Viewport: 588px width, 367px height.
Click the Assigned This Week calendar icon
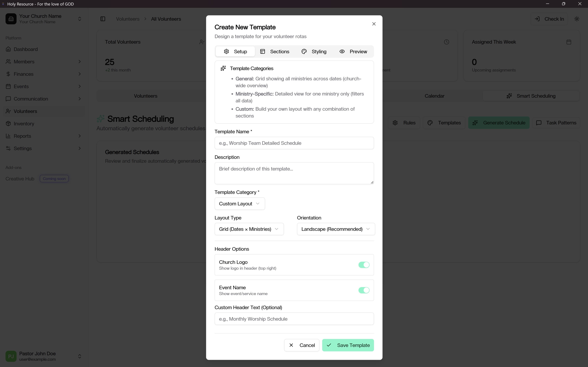tap(569, 42)
